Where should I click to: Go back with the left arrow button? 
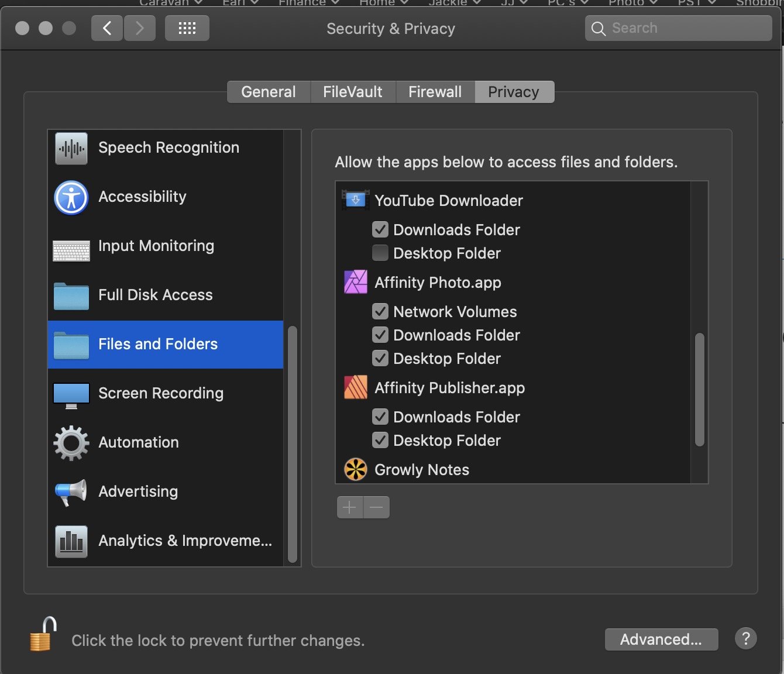click(107, 28)
